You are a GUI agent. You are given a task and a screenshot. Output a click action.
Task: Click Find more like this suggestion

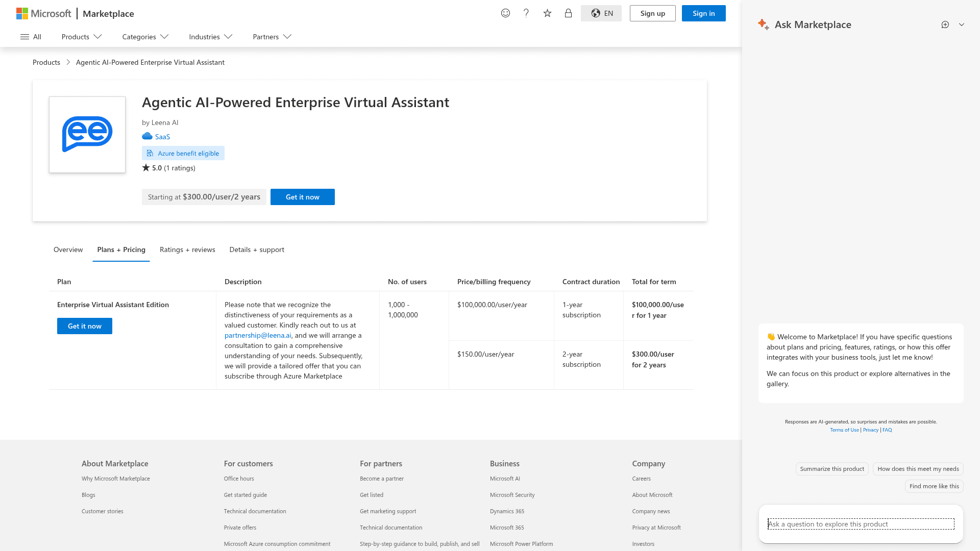tap(934, 486)
